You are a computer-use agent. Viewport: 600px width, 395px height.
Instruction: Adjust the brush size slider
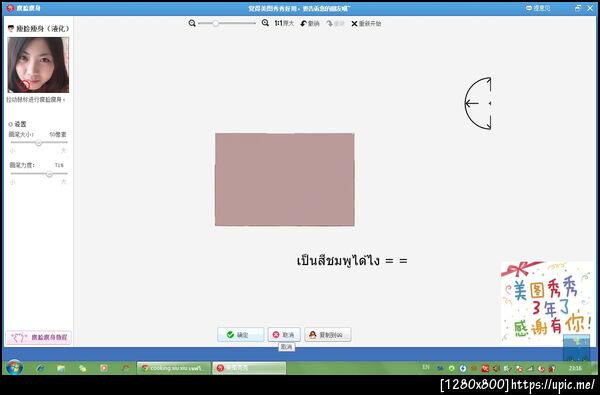coord(38,143)
